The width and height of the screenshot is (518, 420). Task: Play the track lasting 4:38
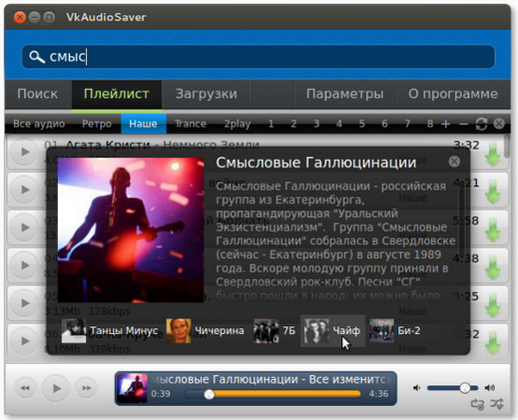pos(24,265)
